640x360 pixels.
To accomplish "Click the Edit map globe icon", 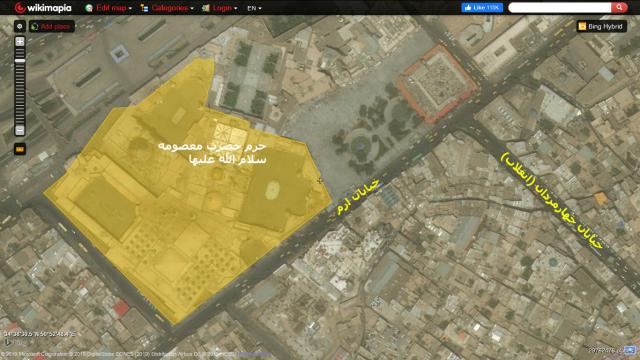I will tap(89, 8).
